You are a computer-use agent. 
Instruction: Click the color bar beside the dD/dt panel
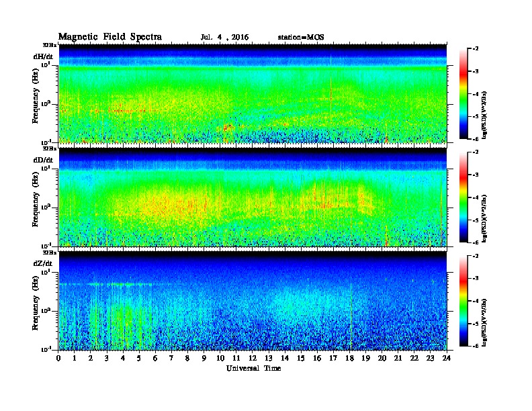(463, 197)
